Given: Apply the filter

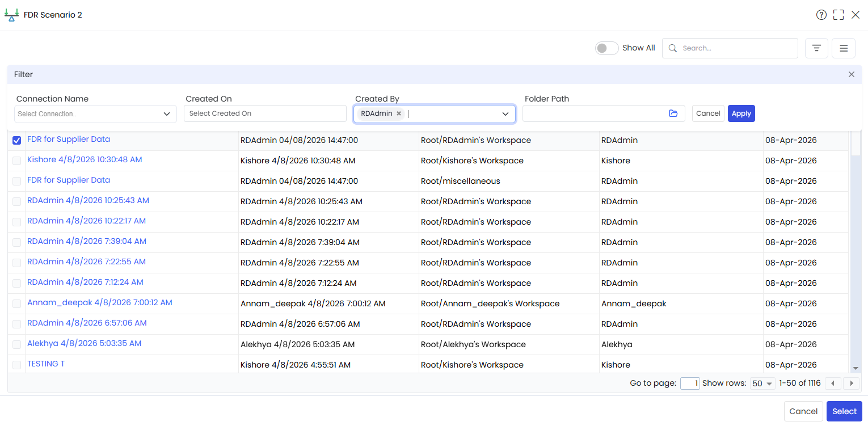Looking at the screenshot, I should click(x=741, y=113).
